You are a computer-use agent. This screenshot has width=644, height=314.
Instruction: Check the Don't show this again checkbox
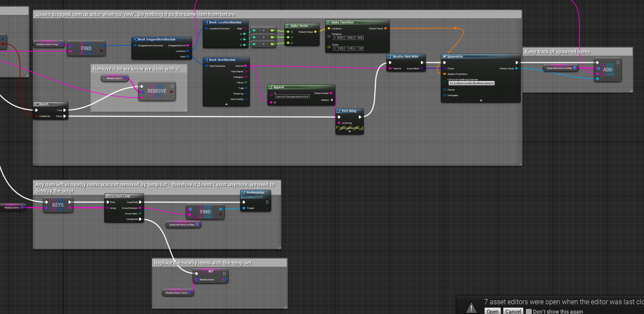click(x=528, y=311)
